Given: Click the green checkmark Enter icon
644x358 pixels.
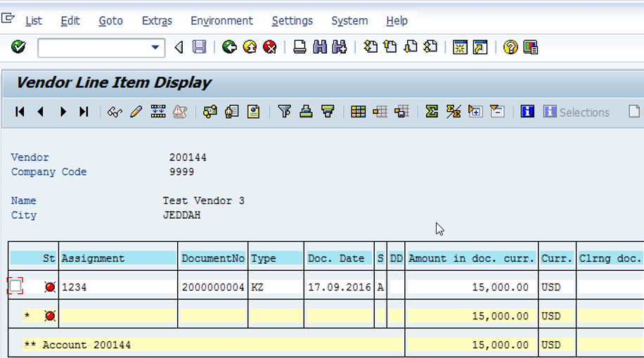Looking at the screenshot, I should coord(18,47).
